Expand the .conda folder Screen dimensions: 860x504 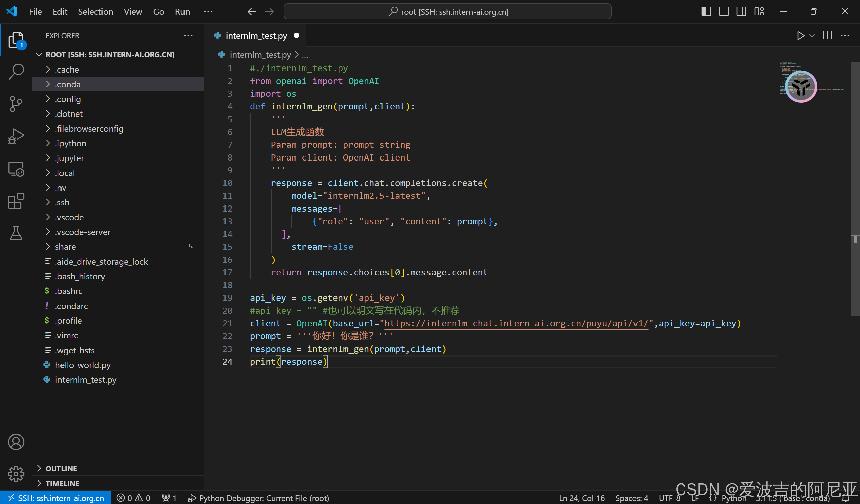68,84
